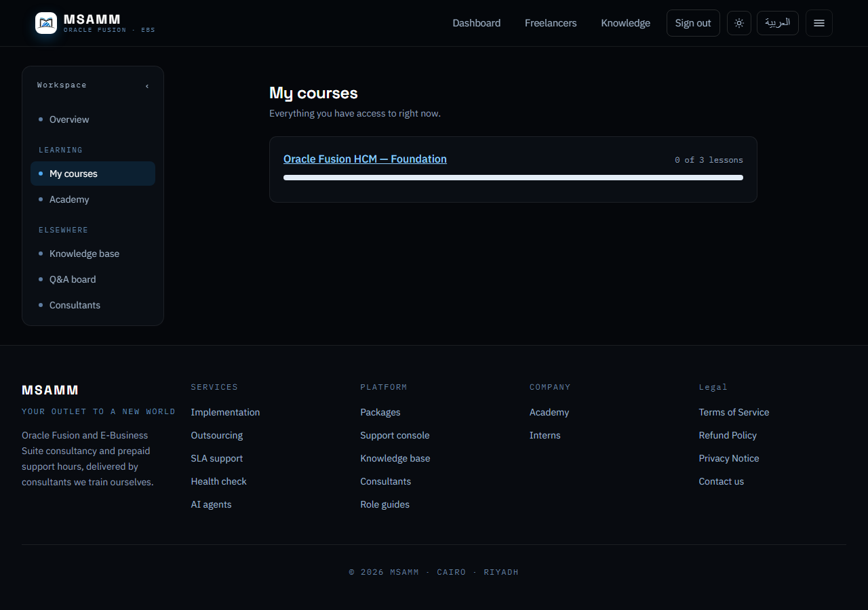
Task: Open the hamburger menu
Action: point(819,23)
